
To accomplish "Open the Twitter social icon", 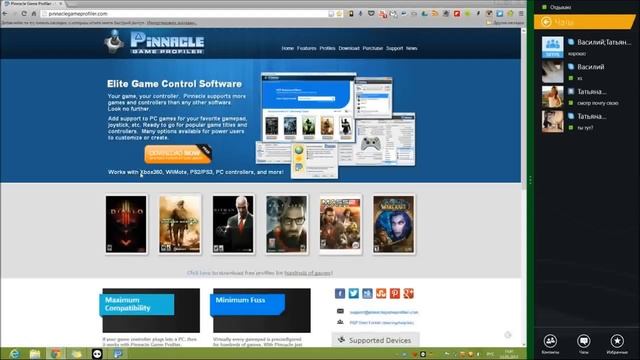I will [x=353, y=293].
